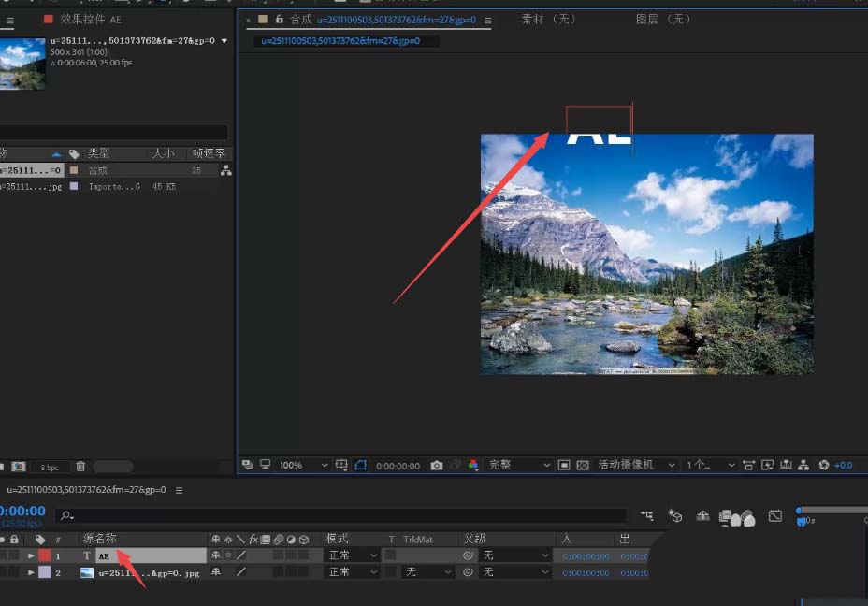Click the +0.0 exposure value
The width and height of the screenshot is (868, 606).
pyautogui.click(x=843, y=466)
